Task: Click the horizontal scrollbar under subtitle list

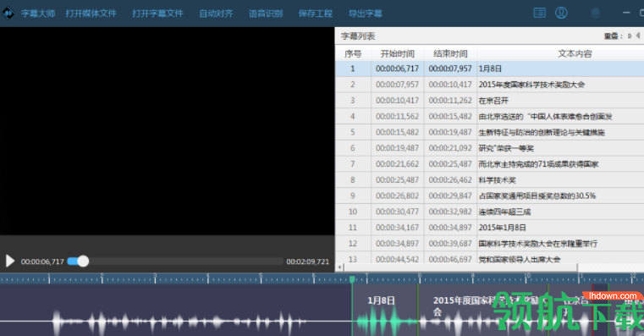Action: pos(461,267)
